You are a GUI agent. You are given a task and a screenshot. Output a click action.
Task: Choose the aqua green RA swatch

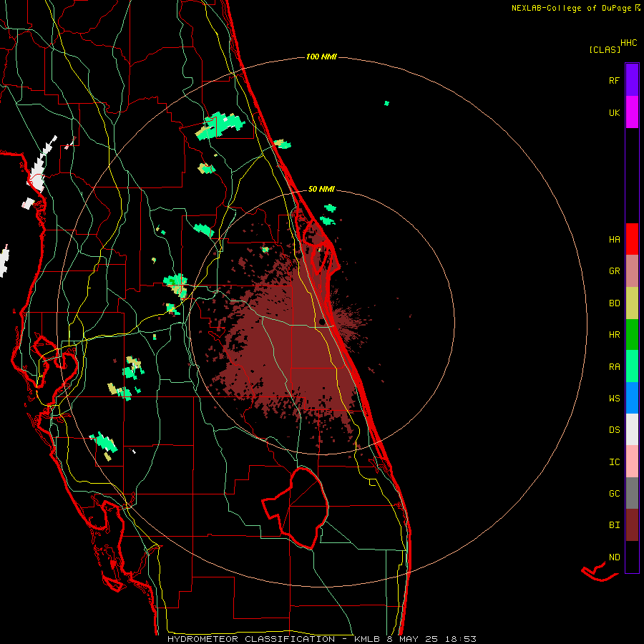(632, 366)
